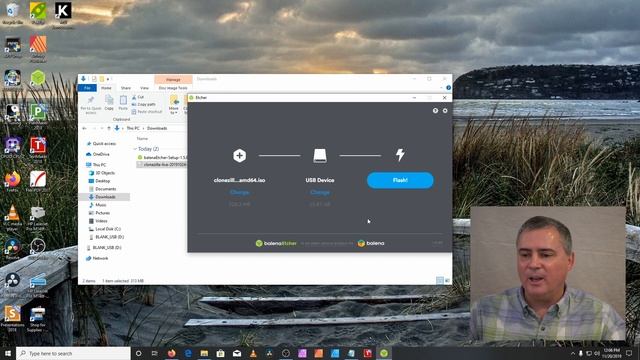Image resolution: width=640 pixels, height=360 pixels.
Task: Open Recycle Bin desktop icon
Action: coord(12,13)
